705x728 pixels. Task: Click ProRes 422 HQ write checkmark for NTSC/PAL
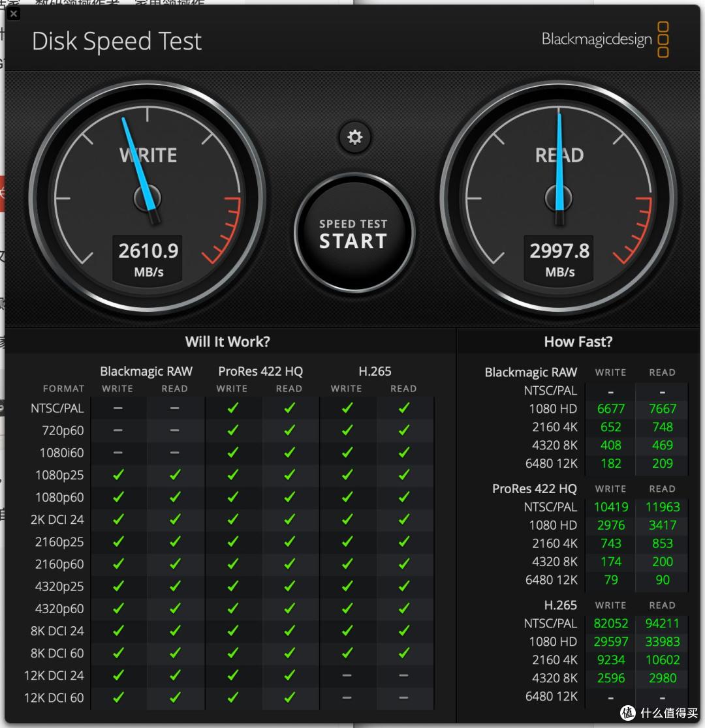[232, 408]
